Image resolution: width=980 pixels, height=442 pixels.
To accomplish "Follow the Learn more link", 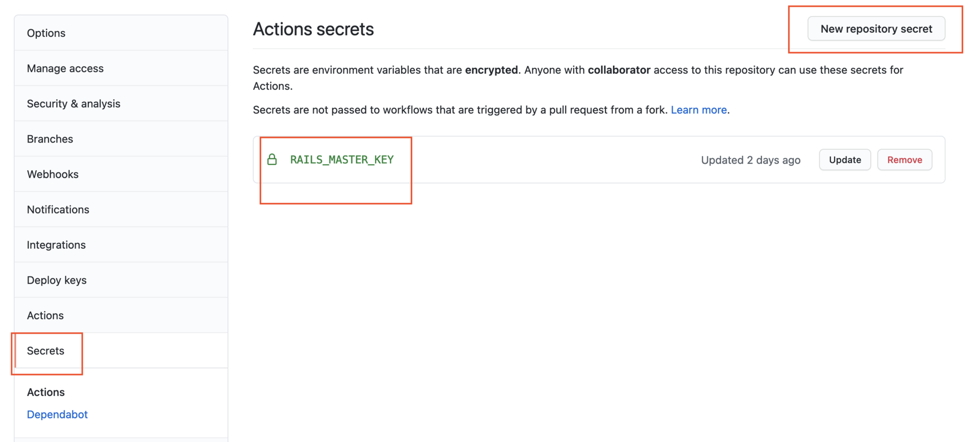I will 699,110.
